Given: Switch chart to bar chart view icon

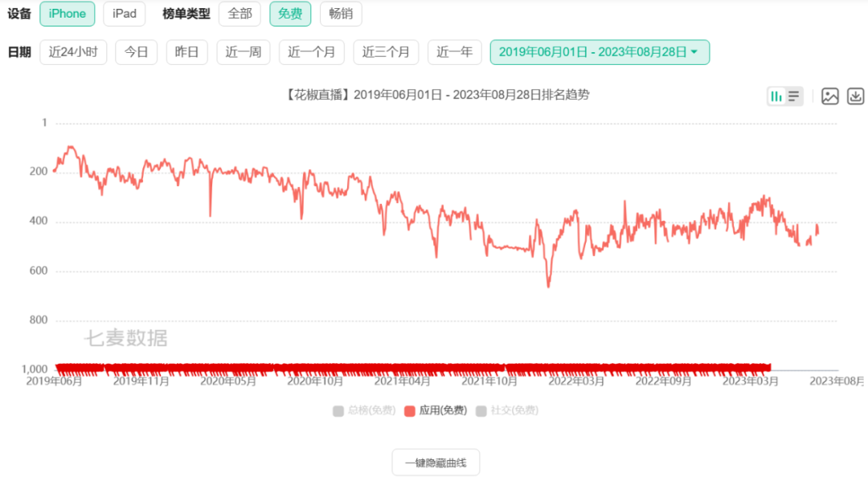Looking at the screenshot, I should (776, 96).
